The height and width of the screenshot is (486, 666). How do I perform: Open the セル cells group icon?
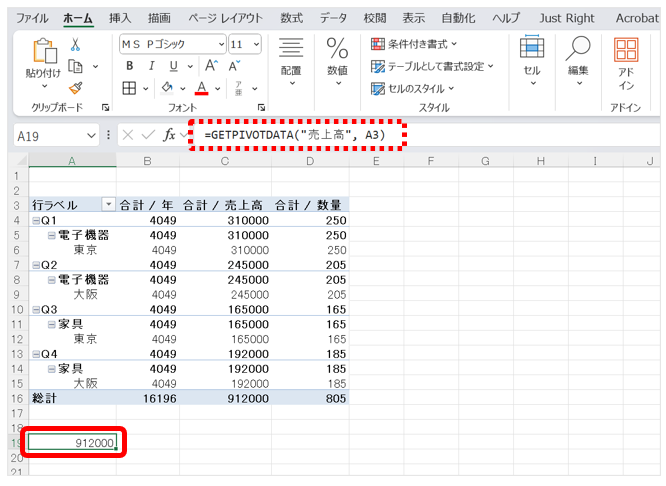(532, 61)
